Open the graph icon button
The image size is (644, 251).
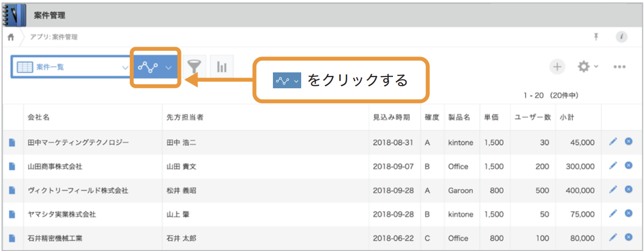click(x=149, y=67)
